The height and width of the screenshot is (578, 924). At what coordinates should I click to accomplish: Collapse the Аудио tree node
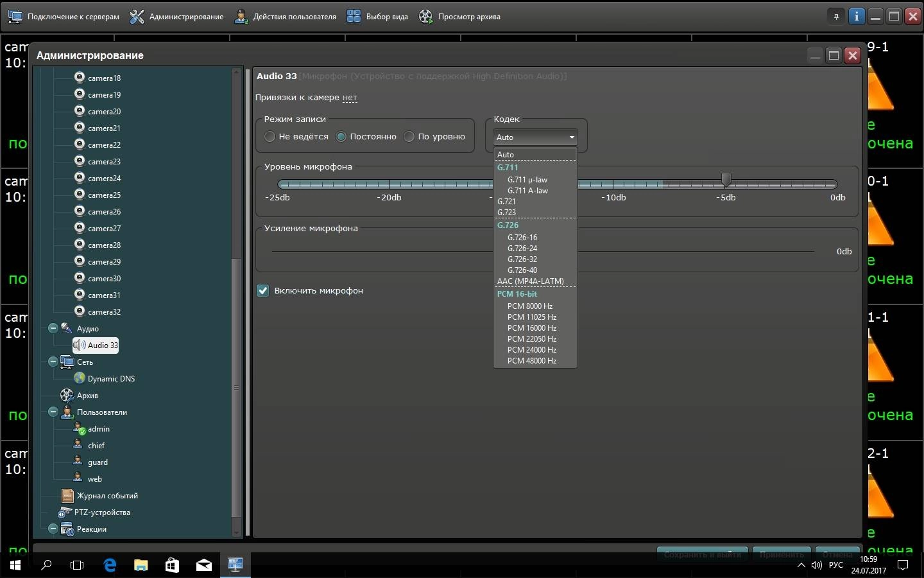53,328
